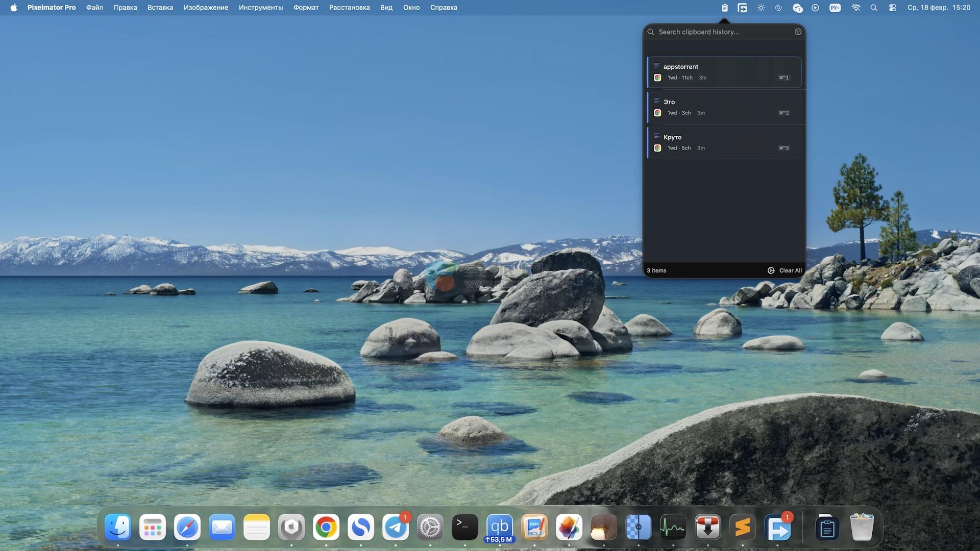Open the Формат menu
Viewport: 980px width, 551px height.
click(x=306, y=8)
